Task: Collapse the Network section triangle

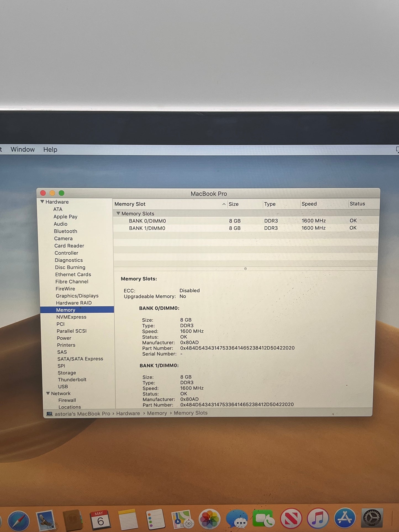Action: click(x=48, y=393)
